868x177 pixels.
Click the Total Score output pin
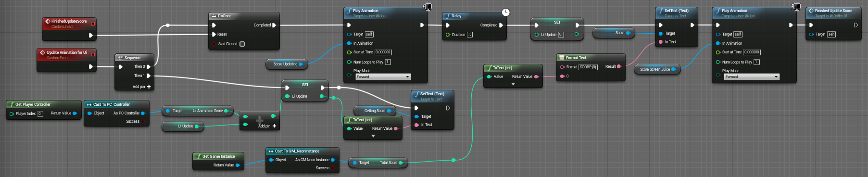pos(401,163)
